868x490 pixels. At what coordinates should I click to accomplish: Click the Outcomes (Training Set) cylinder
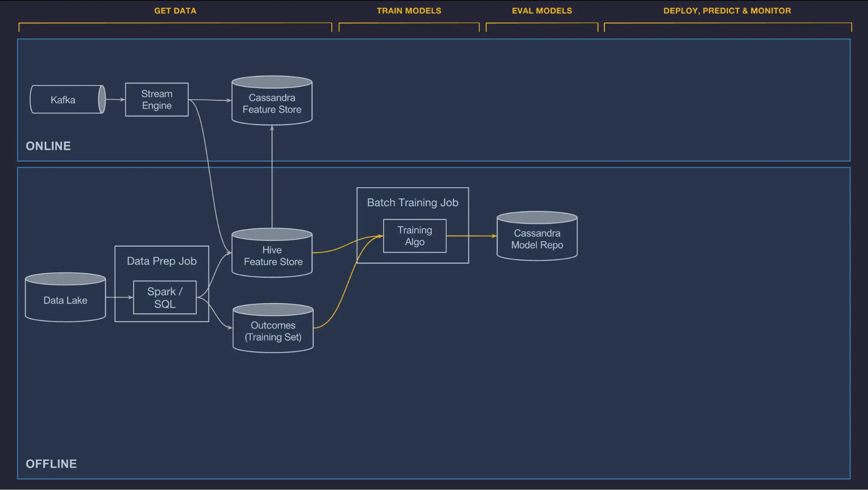pyautogui.click(x=273, y=331)
